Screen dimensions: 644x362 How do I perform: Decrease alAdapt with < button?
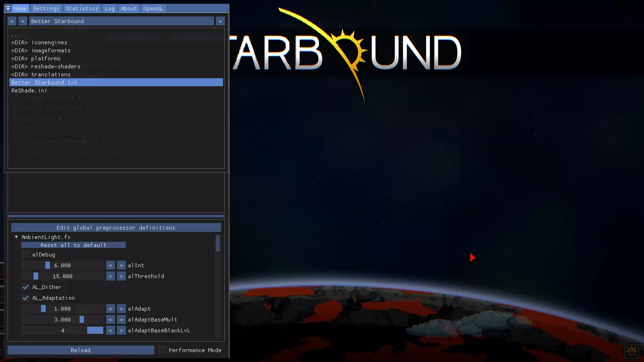[110, 309]
